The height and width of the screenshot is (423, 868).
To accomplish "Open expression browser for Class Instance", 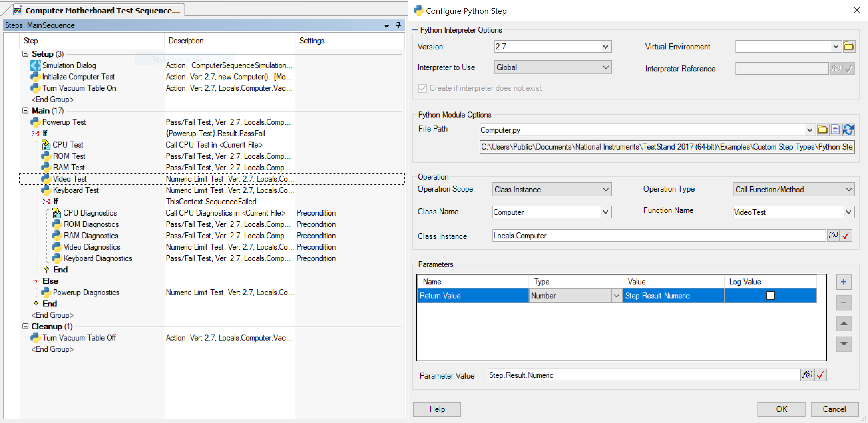I will pyautogui.click(x=833, y=235).
